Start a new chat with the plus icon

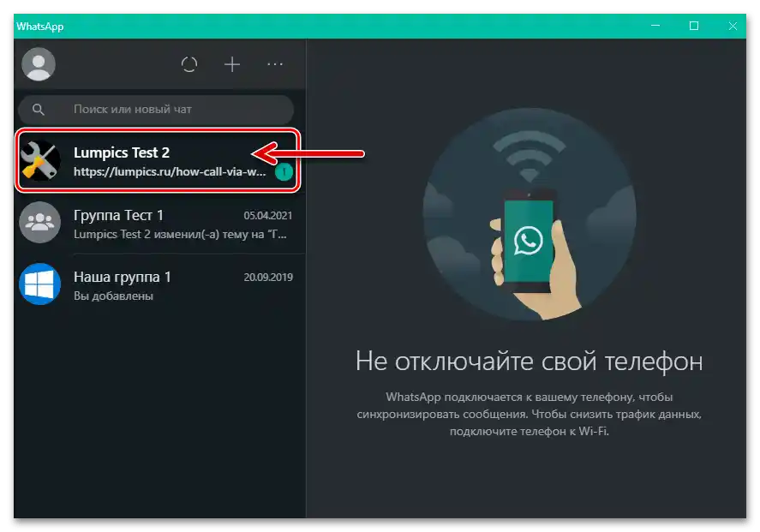pyautogui.click(x=231, y=64)
